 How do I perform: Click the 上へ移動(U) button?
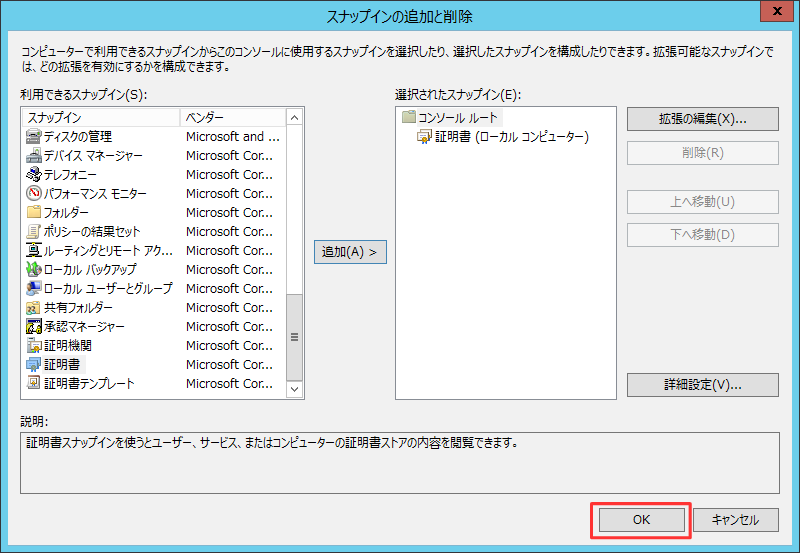(703, 202)
